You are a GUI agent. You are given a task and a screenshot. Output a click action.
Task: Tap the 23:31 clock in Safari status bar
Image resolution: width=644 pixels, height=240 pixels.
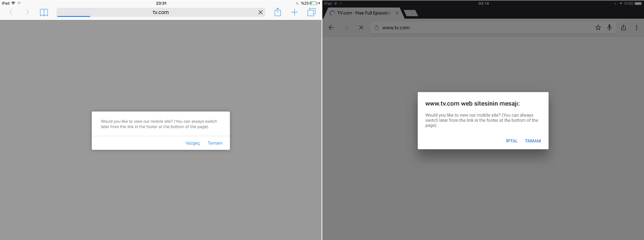161,3
